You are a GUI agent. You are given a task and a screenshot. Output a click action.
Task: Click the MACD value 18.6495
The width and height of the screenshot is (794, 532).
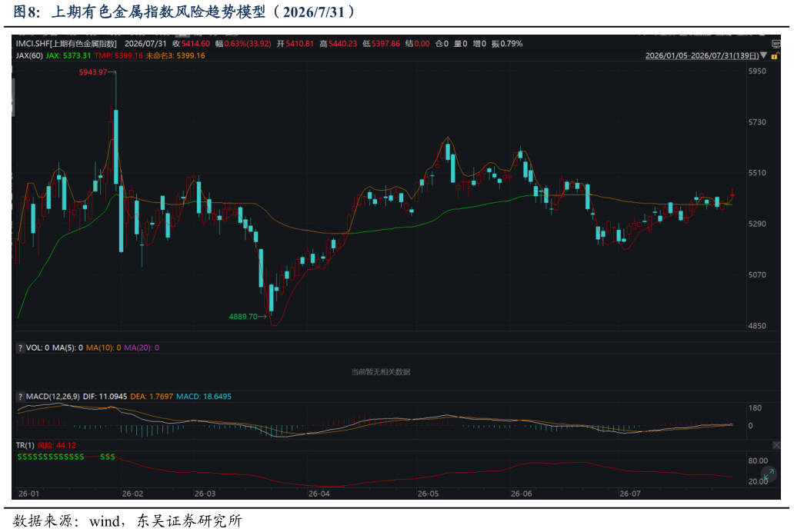[217, 397]
